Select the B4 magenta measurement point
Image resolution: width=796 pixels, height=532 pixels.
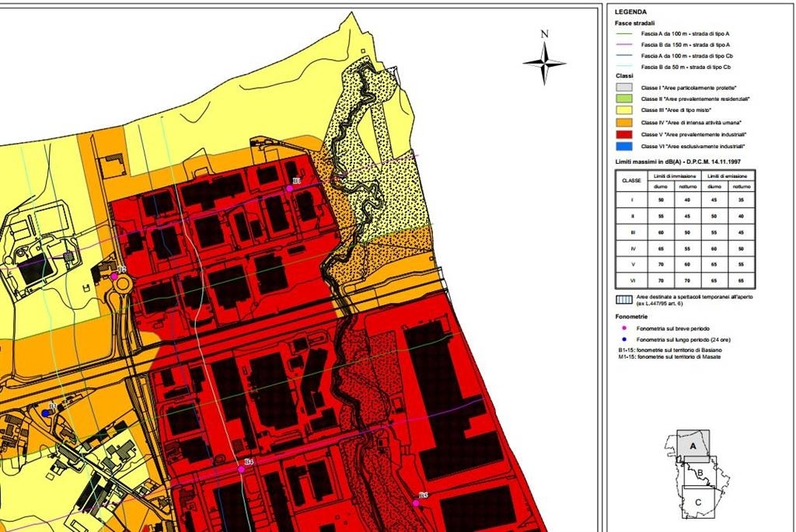click(x=241, y=470)
